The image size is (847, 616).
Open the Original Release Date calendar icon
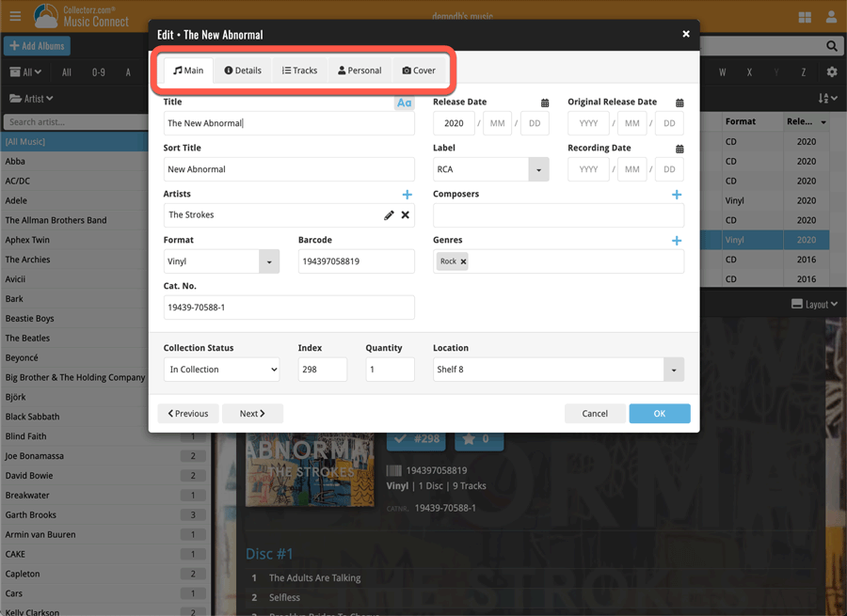click(679, 103)
